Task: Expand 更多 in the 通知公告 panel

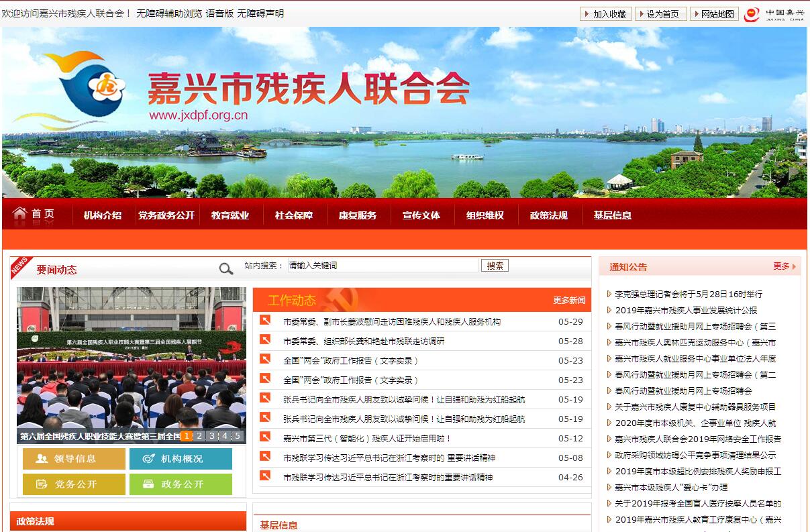Action: [781, 266]
